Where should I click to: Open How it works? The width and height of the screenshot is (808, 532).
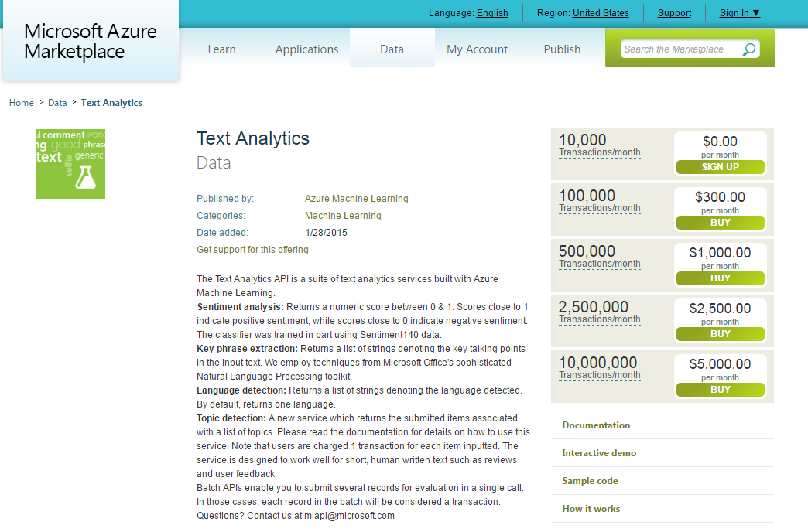592,508
